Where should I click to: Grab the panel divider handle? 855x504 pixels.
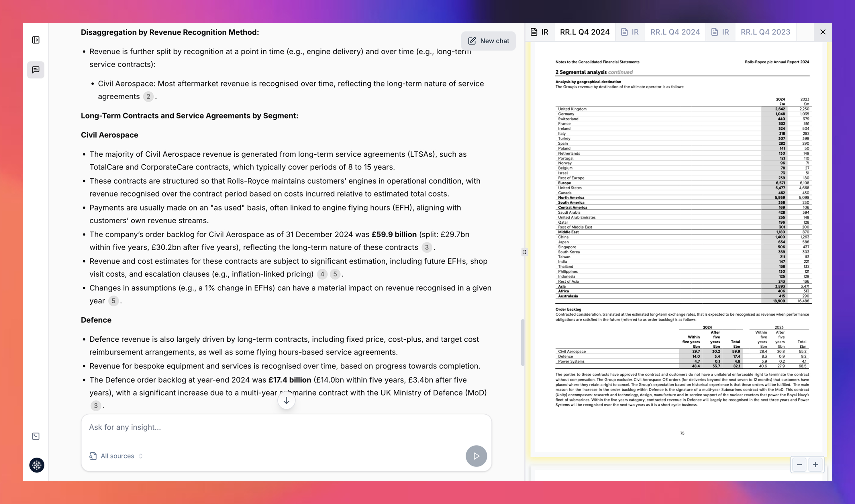(524, 252)
